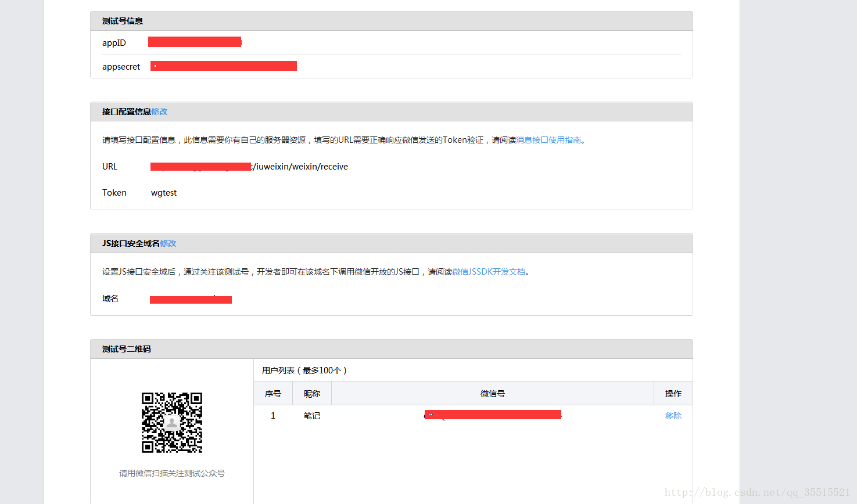Select the URL label
This screenshot has width=857, height=504.
110,167
